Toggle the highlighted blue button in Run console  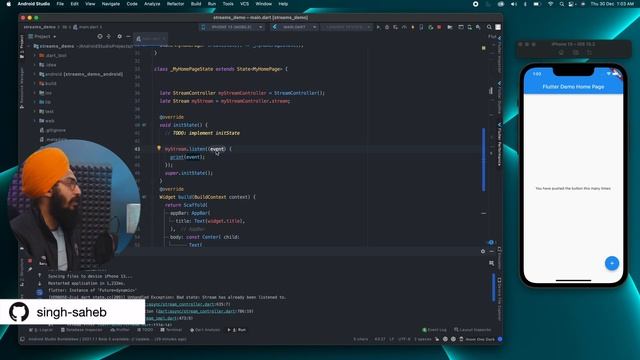coord(40,292)
